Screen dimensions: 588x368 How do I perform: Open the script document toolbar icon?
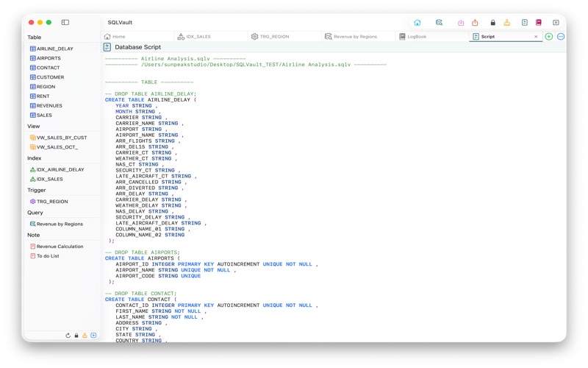(x=524, y=23)
